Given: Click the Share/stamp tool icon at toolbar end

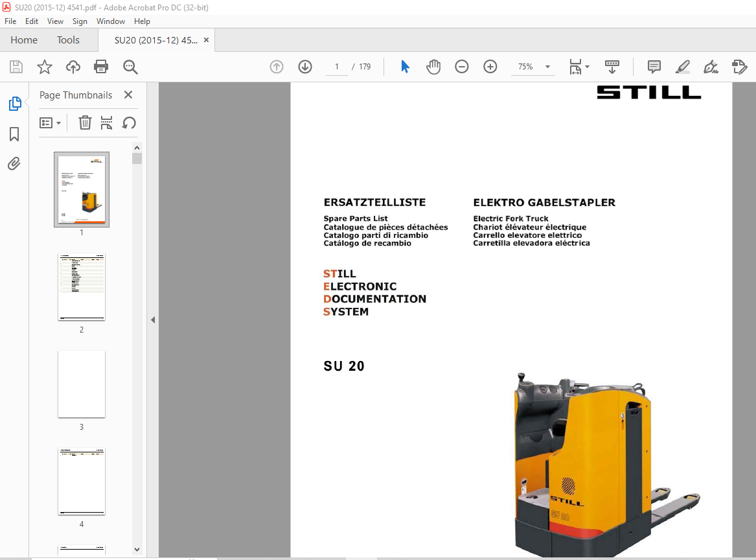Looking at the screenshot, I should tap(739, 67).
